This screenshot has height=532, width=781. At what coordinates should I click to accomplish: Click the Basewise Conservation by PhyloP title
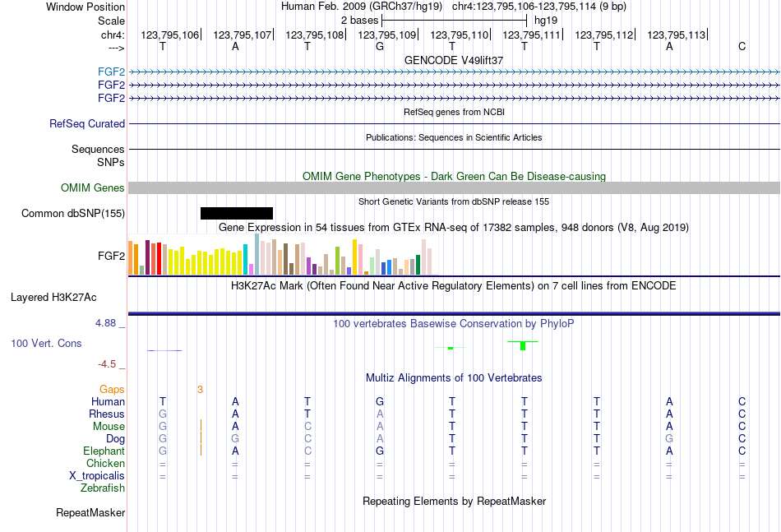[x=454, y=324]
